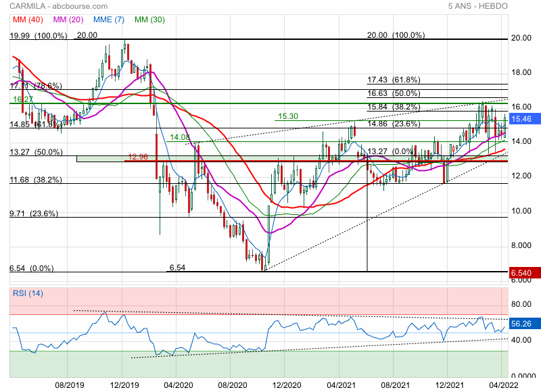Image resolution: width=541 pixels, height=392 pixels.
Task: Select the 80.00 tick on the RSI axis
Action: click(521, 304)
